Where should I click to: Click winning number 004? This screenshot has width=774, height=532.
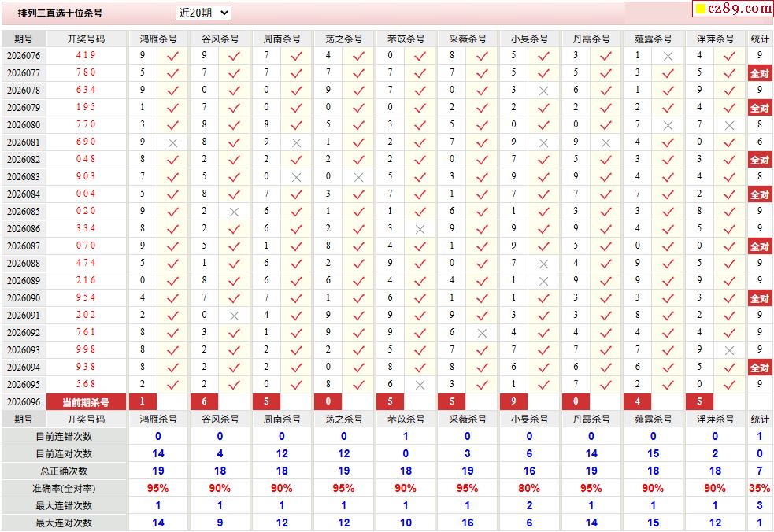pos(86,194)
